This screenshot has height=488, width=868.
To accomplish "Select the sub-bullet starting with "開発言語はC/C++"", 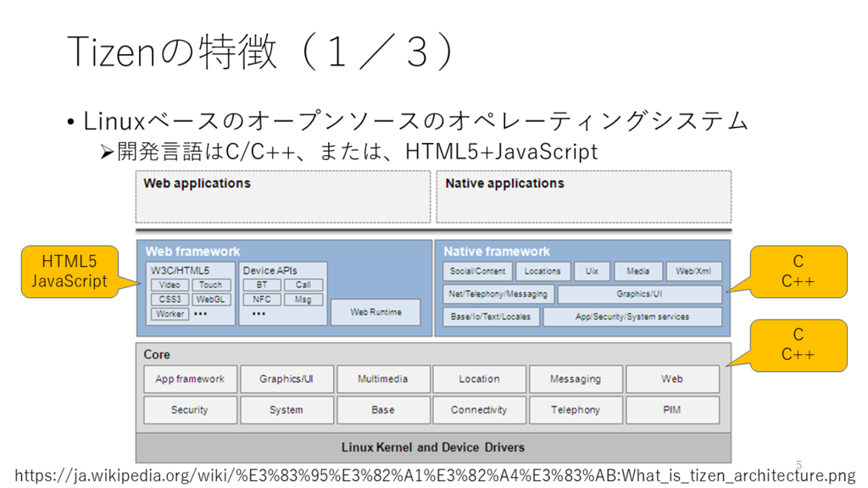I will point(358,152).
